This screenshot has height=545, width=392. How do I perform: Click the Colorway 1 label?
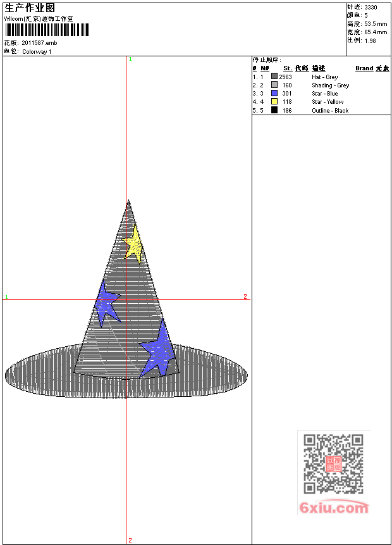[37, 52]
